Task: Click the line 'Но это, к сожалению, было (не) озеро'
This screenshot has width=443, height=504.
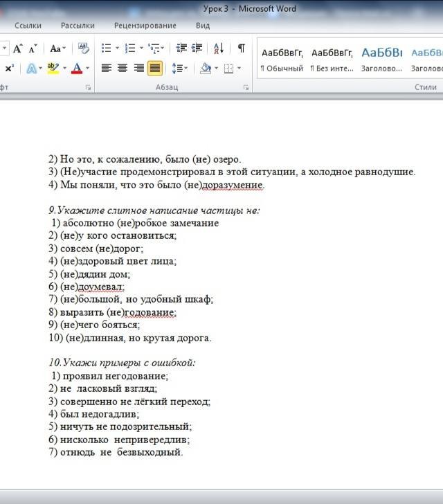Action: pos(150,159)
